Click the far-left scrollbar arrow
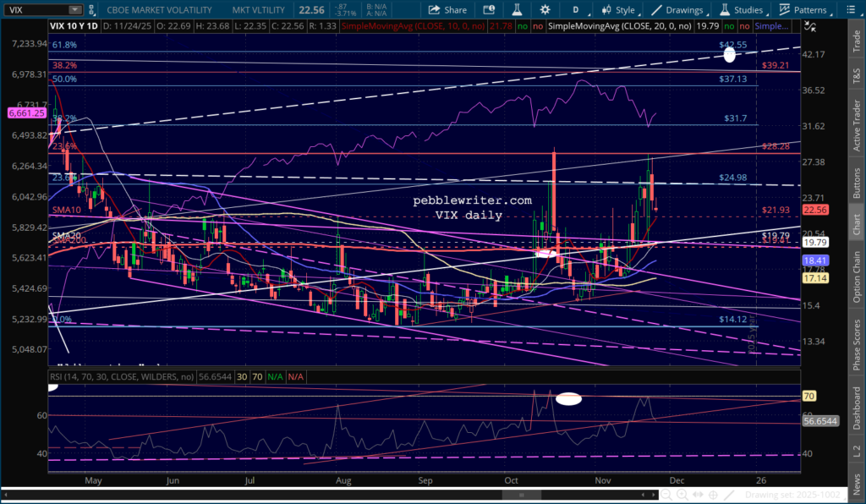The height and width of the screenshot is (504, 866). (6, 495)
